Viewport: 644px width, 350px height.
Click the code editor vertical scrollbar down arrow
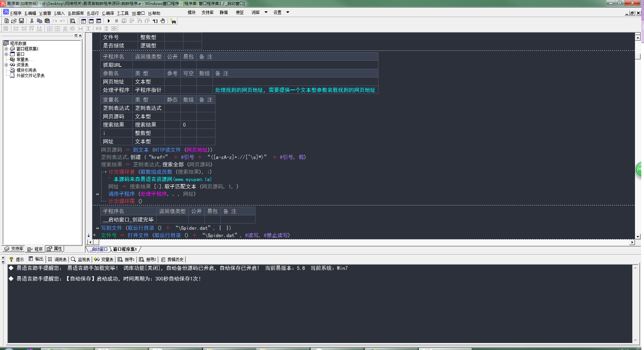pyautogui.click(x=638, y=236)
